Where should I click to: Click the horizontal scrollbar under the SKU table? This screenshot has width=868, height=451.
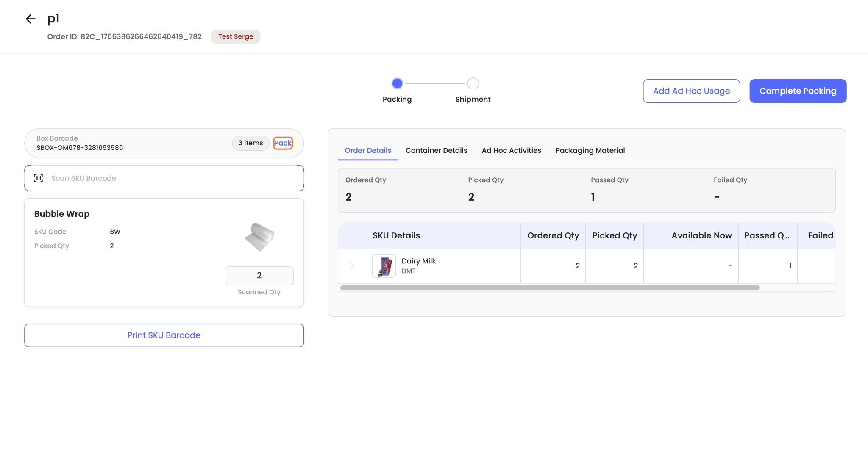550,288
